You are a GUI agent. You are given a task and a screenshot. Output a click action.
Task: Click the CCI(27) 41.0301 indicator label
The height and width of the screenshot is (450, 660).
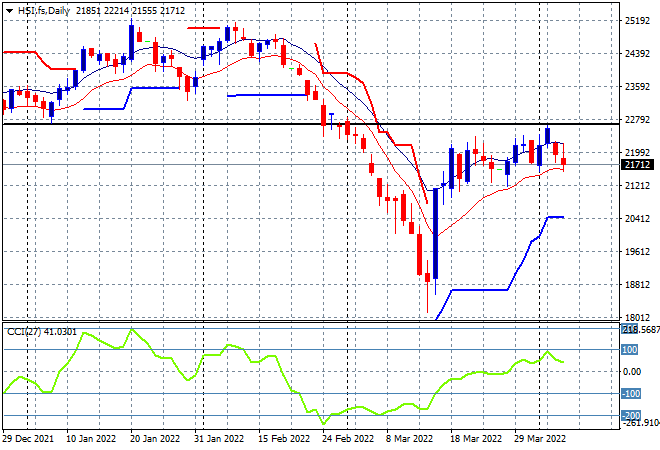click(x=42, y=332)
